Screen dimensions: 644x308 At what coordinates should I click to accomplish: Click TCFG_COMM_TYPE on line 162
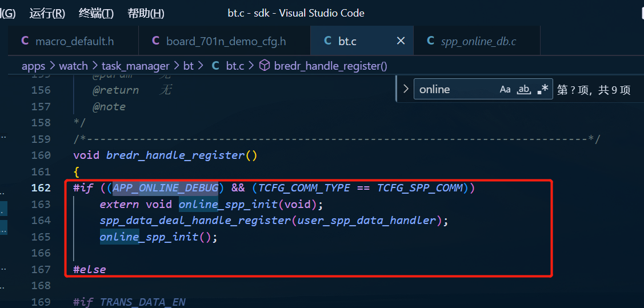305,187
